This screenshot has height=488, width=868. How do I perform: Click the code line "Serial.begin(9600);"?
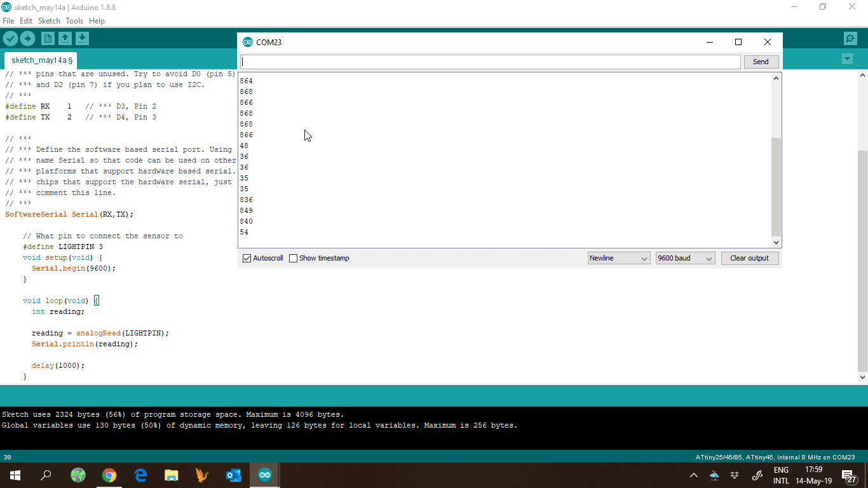pos(74,268)
